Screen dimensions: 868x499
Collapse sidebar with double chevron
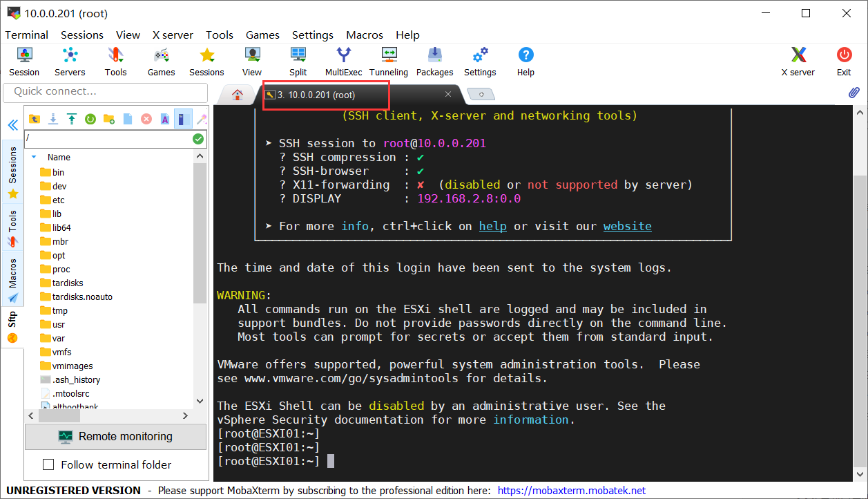click(x=12, y=125)
